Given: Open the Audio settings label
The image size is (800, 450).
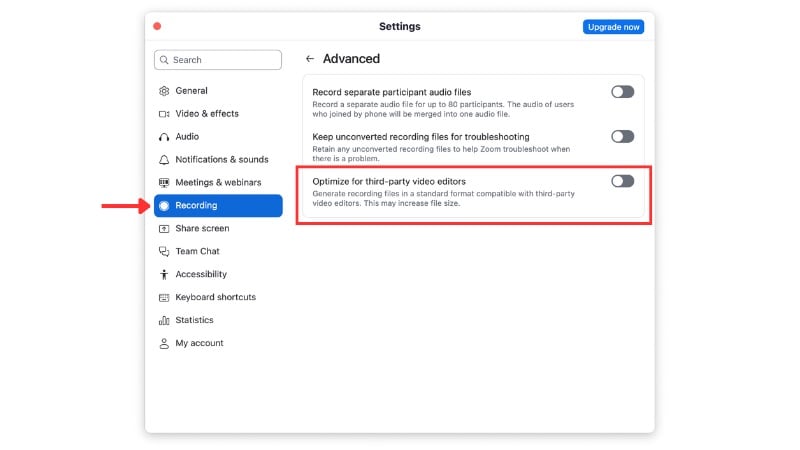Looking at the screenshot, I should tap(187, 137).
